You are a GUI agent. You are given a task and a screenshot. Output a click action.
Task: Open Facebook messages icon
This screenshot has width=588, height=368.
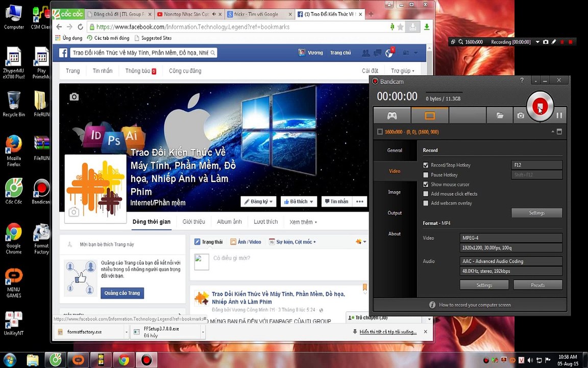coord(378,53)
